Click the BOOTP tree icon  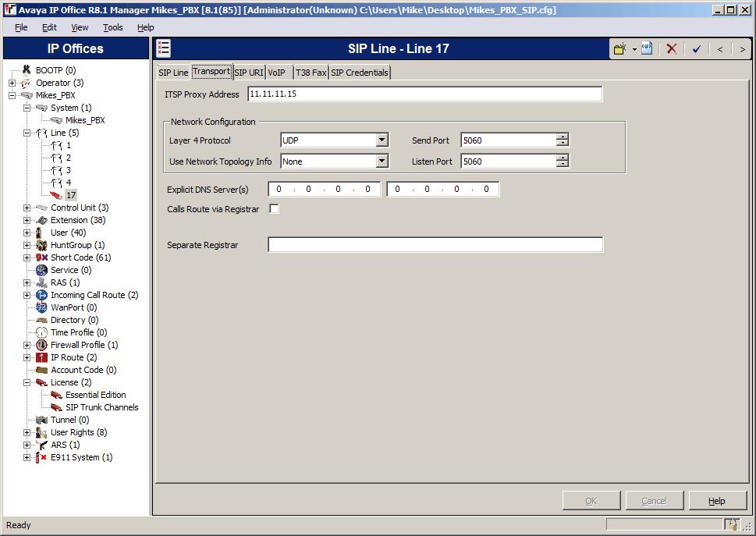point(27,70)
